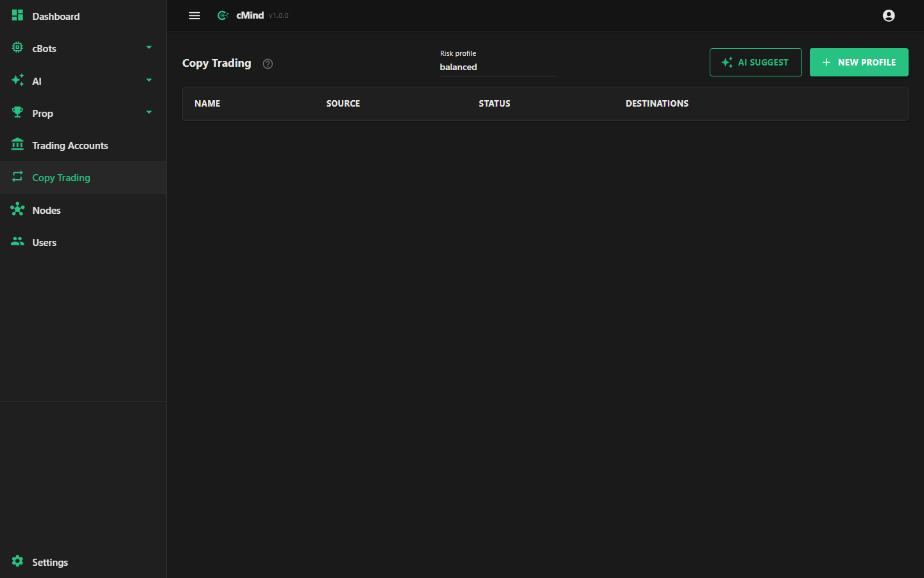Screen dimensions: 924x578
Task: Click the cBots chip icon
Action: click(17, 48)
